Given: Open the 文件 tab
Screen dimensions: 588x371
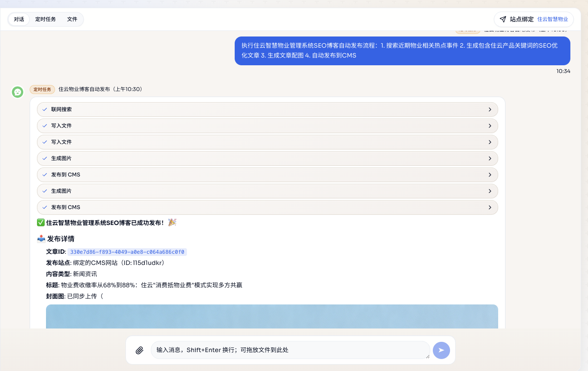Looking at the screenshot, I should [72, 19].
